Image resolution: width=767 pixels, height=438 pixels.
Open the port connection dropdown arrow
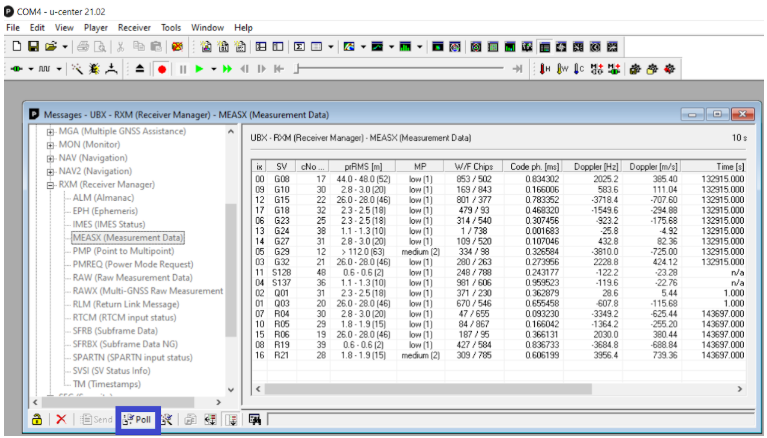coord(30,69)
